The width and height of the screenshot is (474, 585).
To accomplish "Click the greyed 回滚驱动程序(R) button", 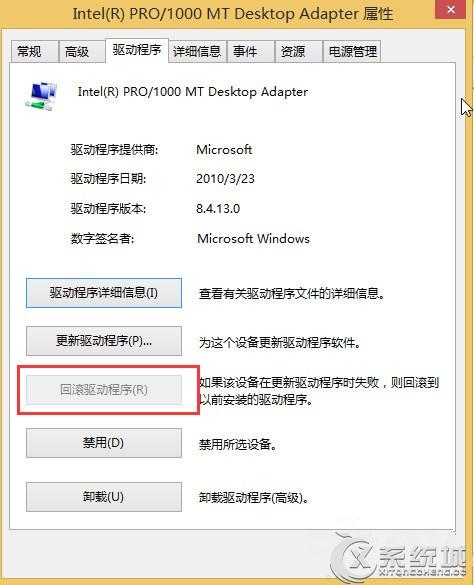I will pos(104,390).
